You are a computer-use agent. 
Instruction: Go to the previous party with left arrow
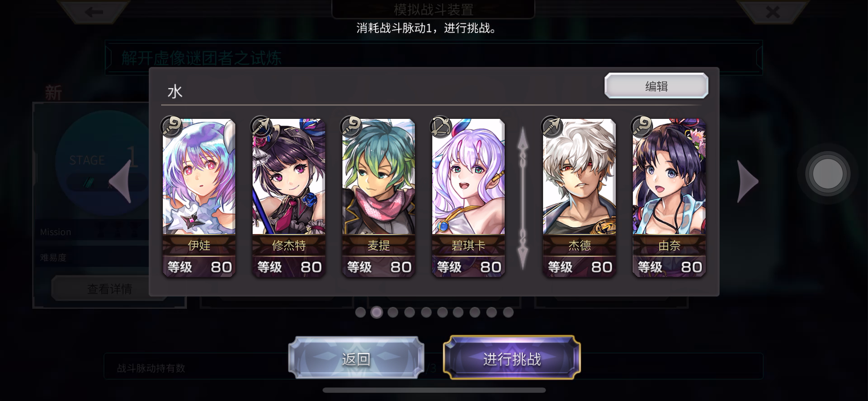click(121, 182)
